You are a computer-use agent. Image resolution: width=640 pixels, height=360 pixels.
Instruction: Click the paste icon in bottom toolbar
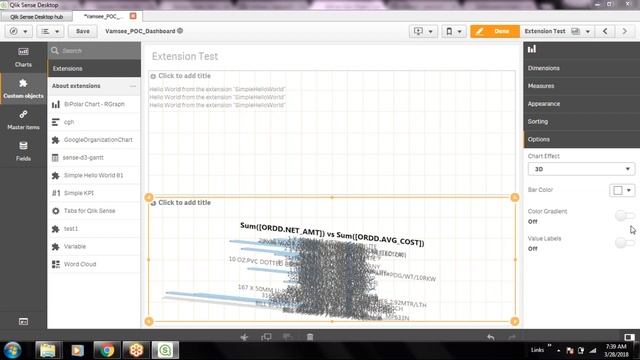click(x=288, y=337)
